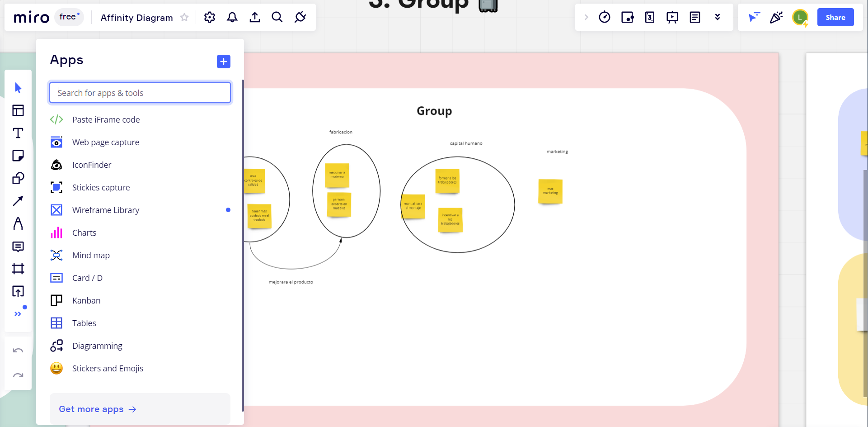The image size is (868, 427).
Task: Click the user avatar L
Action: (800, 17)
